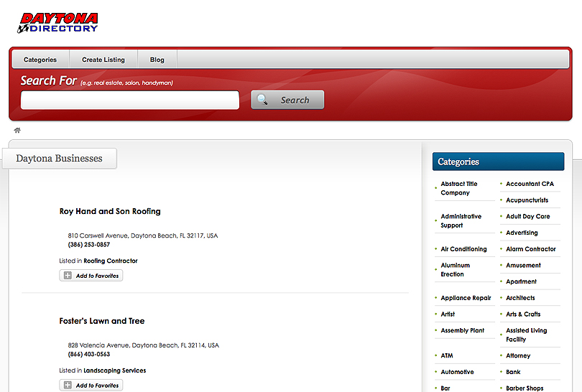Select the Automotive category

pyautogui.click(x=457, y=372)
